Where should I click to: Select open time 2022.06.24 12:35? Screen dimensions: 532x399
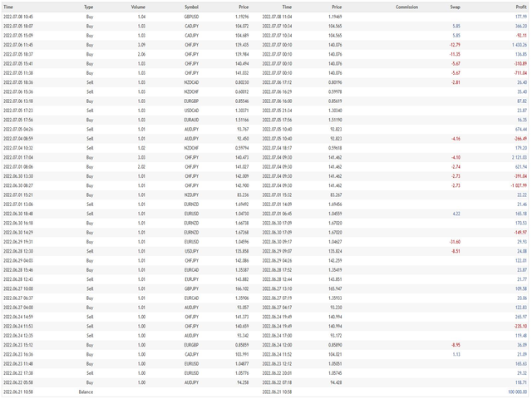(x=18, y=336)
